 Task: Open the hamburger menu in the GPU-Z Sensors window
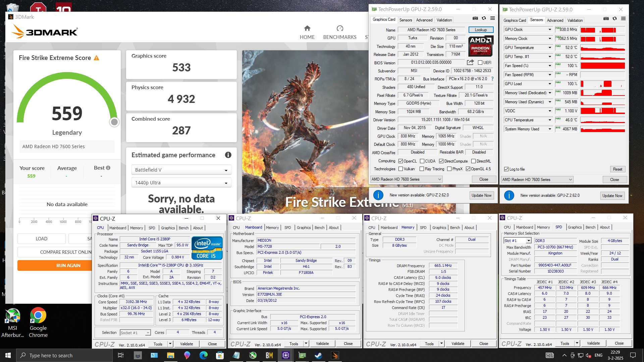[x=623, y=19]
